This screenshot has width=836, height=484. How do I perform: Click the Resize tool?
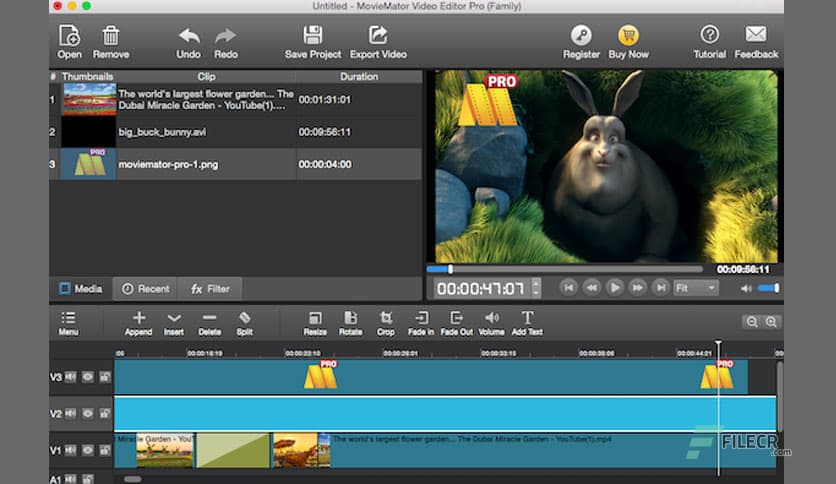pos(315,324)
